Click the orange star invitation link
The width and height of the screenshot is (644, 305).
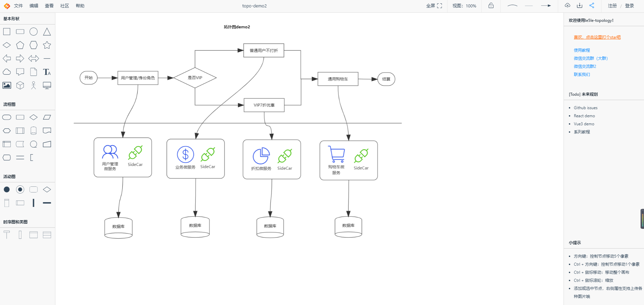coord(597,37)
